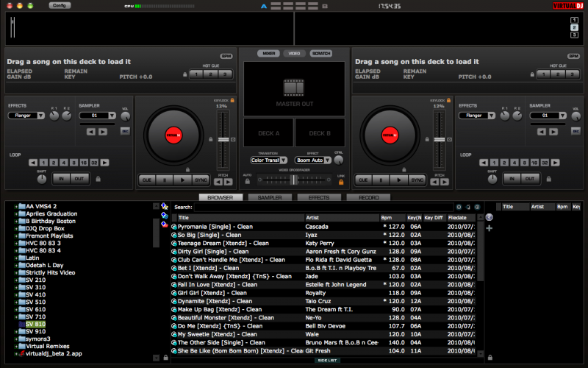Select waveform zoom level 1
The width and height of the screenshot is (588, 368).
pyautogui.click(x=574, y=21)
